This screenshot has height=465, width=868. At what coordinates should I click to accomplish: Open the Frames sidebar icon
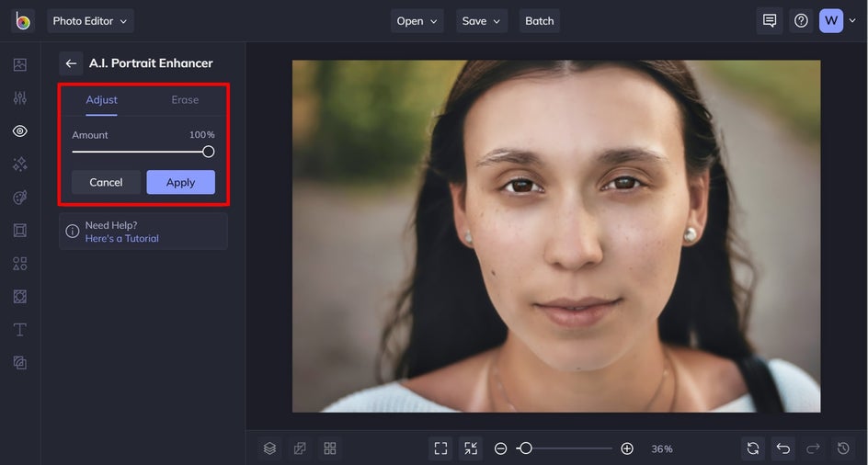(x=20, y=231)
